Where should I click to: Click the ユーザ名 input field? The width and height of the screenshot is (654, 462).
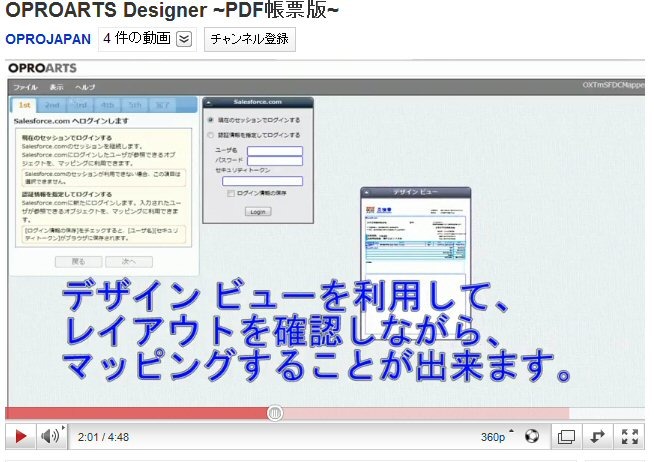[x=275, y=151]
